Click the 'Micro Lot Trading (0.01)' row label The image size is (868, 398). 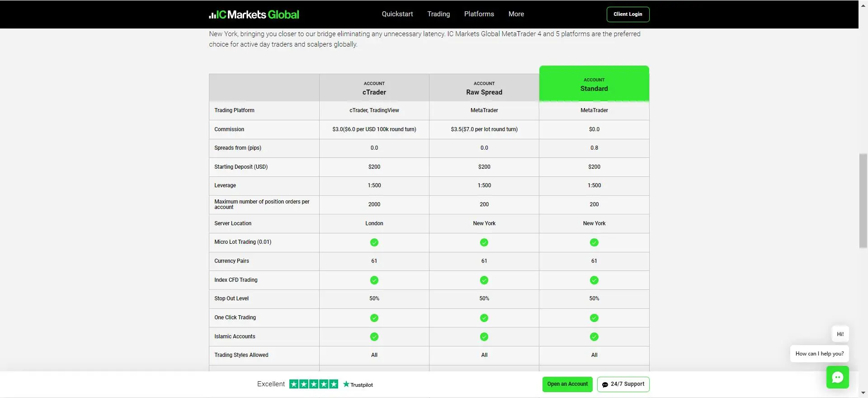(x=243, y=242)
